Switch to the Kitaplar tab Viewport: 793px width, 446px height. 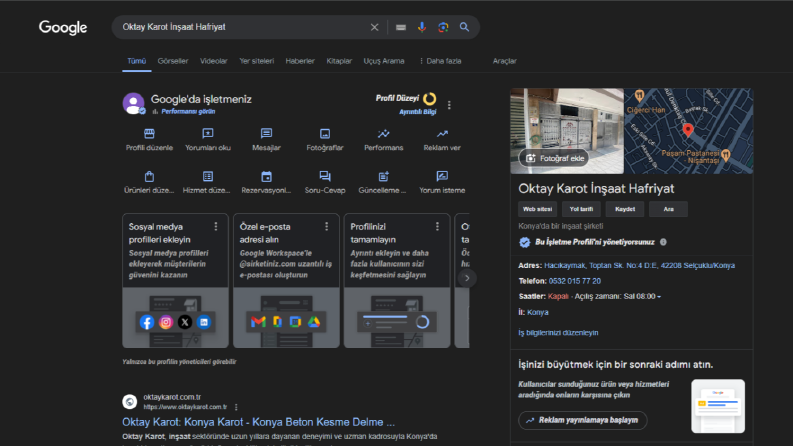tap(339, 61)
